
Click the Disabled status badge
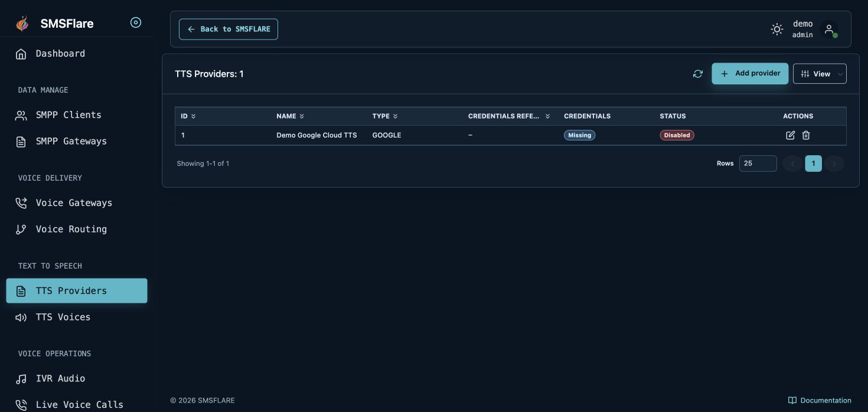[x=677, y=135]
